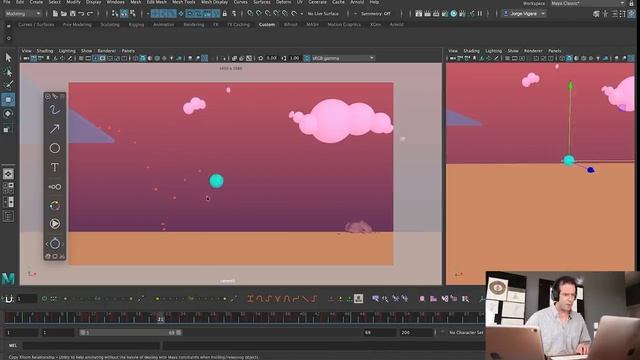Select the arrow Select tool in toolbox

click(8, 58)
